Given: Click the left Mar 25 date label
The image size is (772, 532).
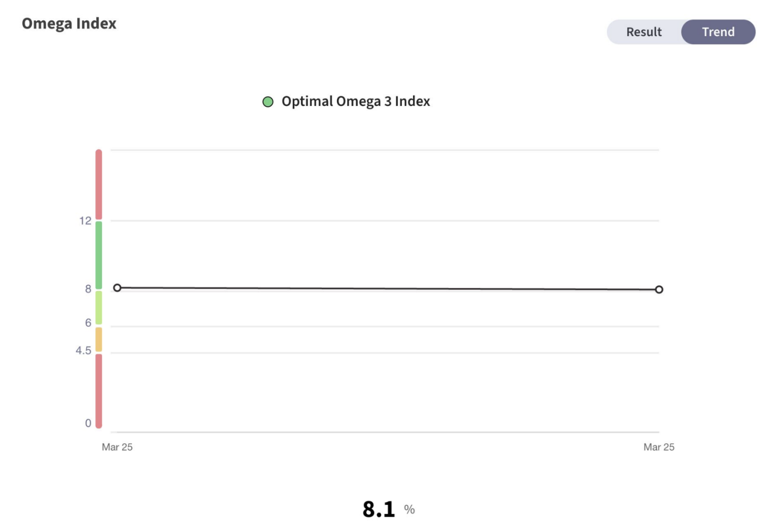Looking at the screenshot, I should click(117, 447).
